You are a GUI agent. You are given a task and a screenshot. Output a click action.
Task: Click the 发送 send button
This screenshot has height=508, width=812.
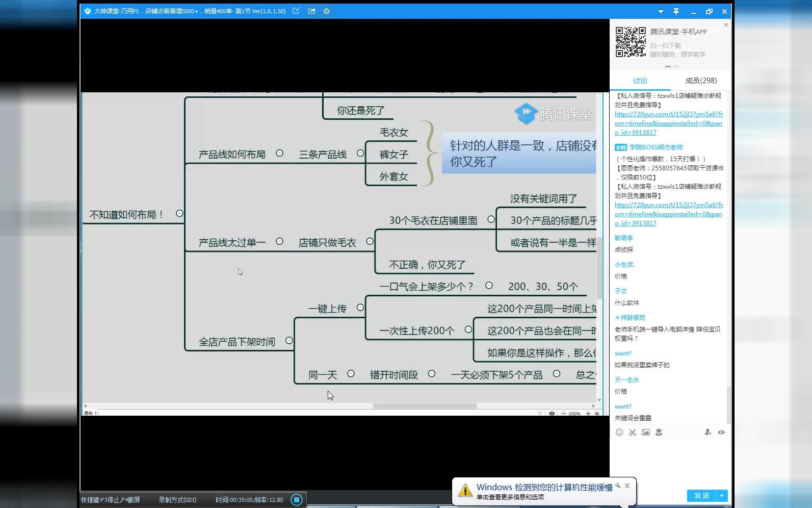(x=701, y=495)
